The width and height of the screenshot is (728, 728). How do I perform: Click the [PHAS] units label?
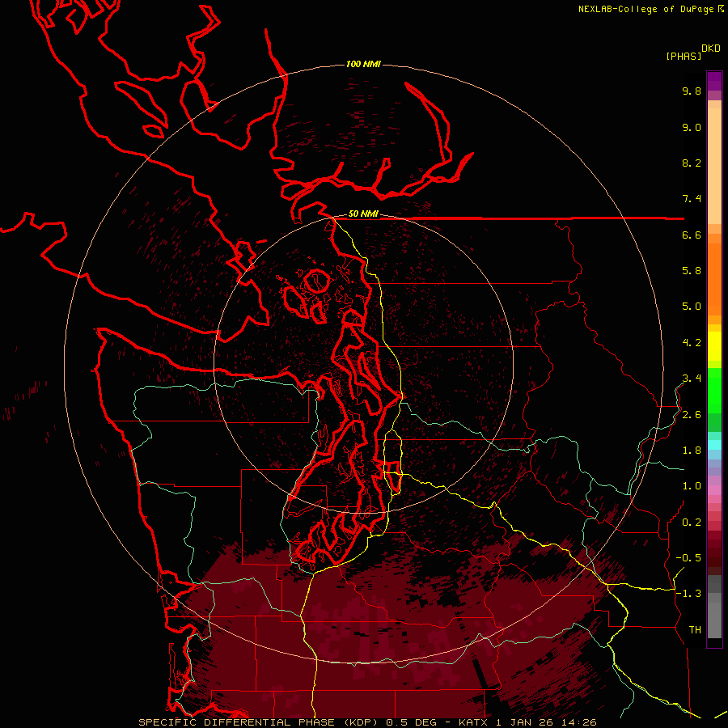tap(684, 57)
